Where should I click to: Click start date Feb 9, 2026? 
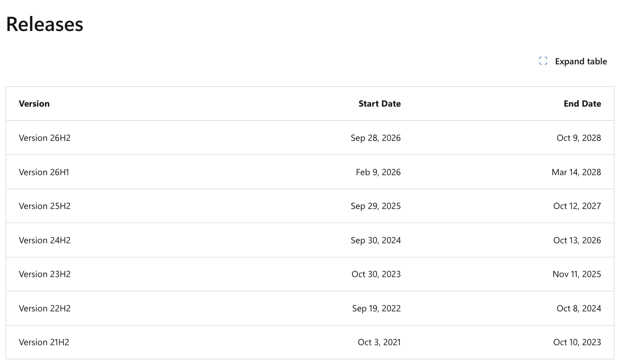click(378, 172)
